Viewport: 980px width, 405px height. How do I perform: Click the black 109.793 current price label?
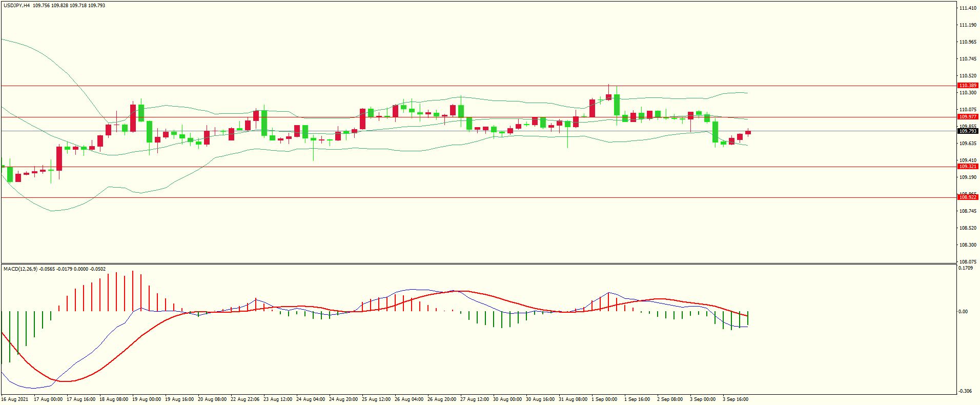point(968,131)
